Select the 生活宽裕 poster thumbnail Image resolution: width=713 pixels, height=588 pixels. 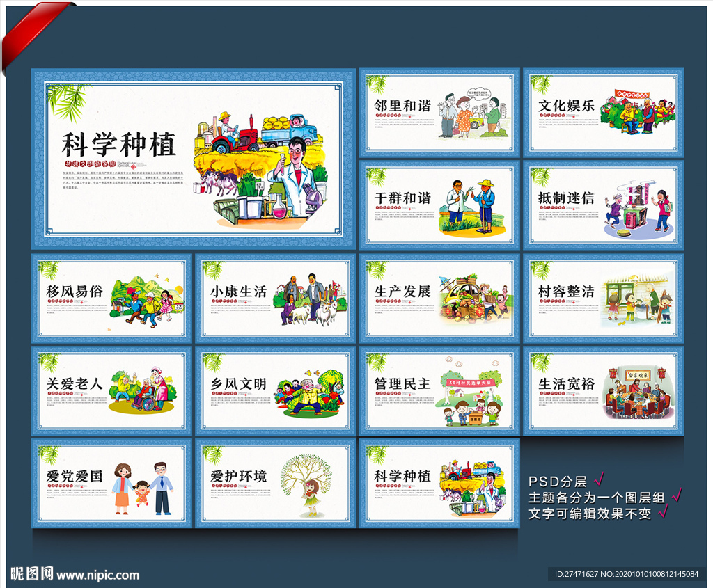(604, 391)
